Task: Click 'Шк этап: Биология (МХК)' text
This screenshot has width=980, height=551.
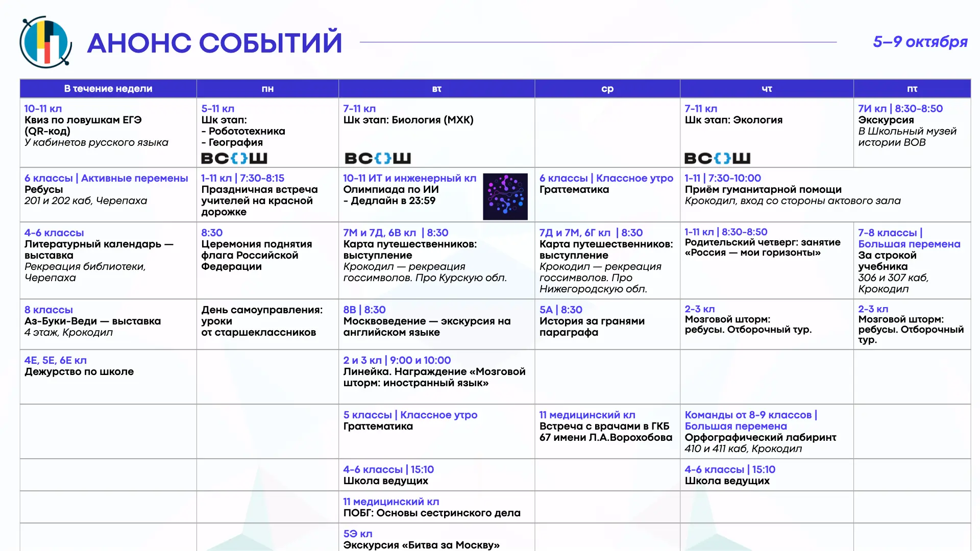Action: [408, 120]
